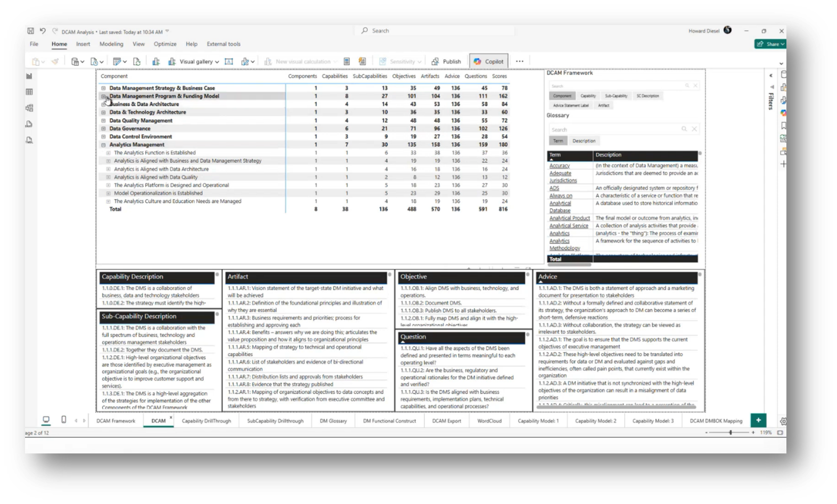
Task: Click the Accuracy glossary term link
Action: [560, 166]
